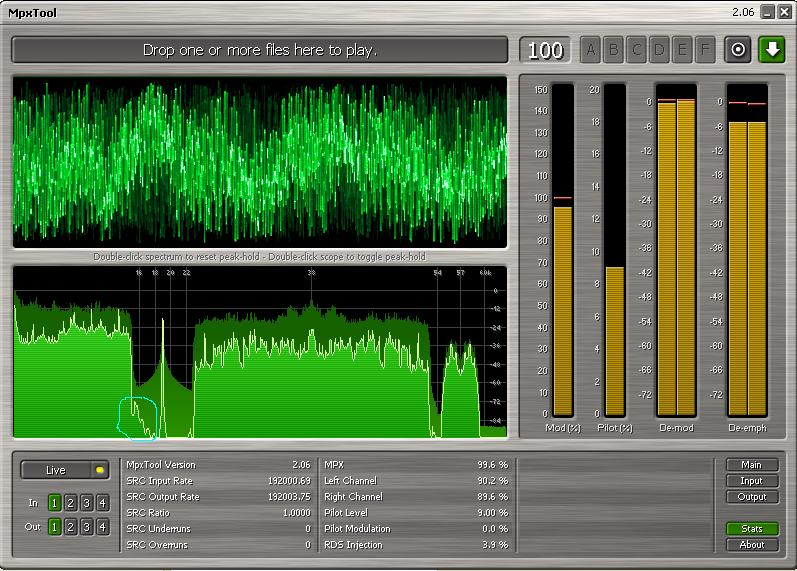Select output channel 2
Screen dimensions: 797x571
pyautogui.click(x=71, y=527)
